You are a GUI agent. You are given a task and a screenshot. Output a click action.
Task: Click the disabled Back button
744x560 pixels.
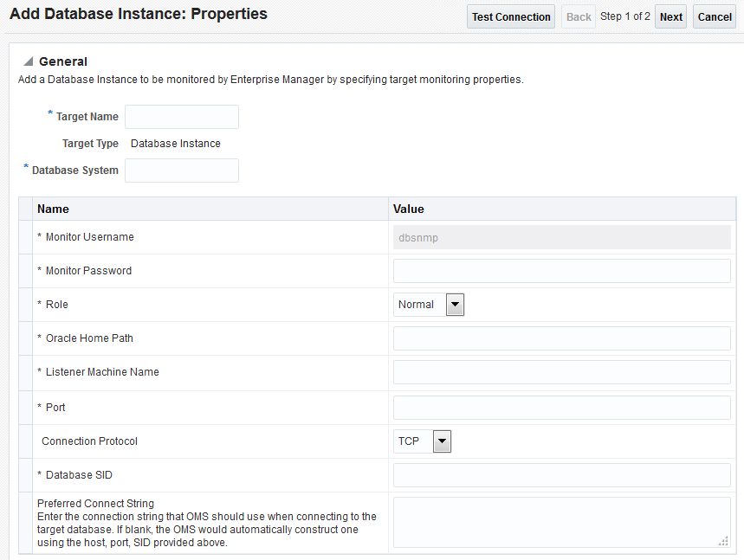click(x=578, y=16)
